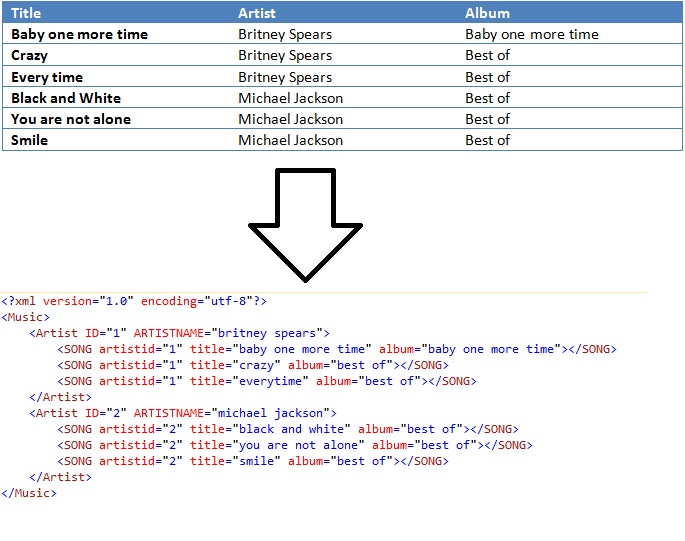Click the SONG line titled 'black and white'
The height and width of the screenshot is (541, 685).
[287, 429]
